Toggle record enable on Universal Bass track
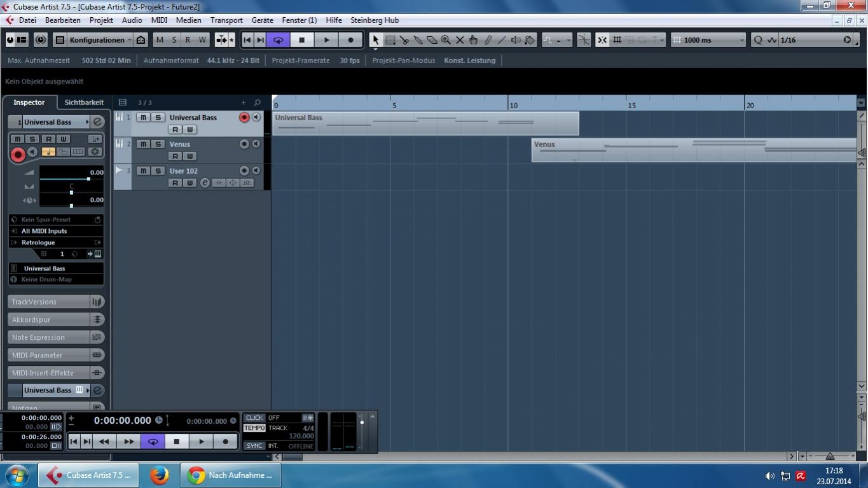 point(244,118)
